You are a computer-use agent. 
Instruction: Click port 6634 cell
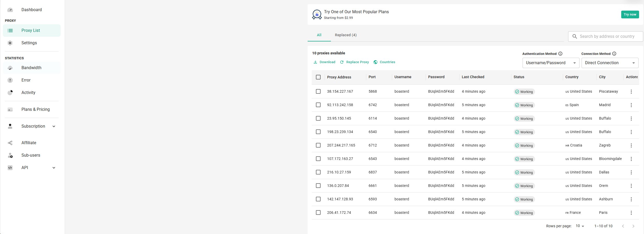(x=373, y=213)
